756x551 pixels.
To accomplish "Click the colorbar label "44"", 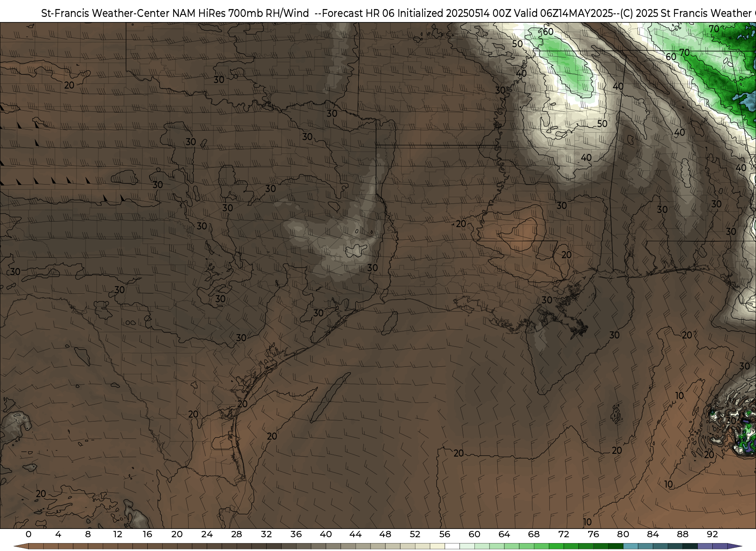I will point(356,534).
